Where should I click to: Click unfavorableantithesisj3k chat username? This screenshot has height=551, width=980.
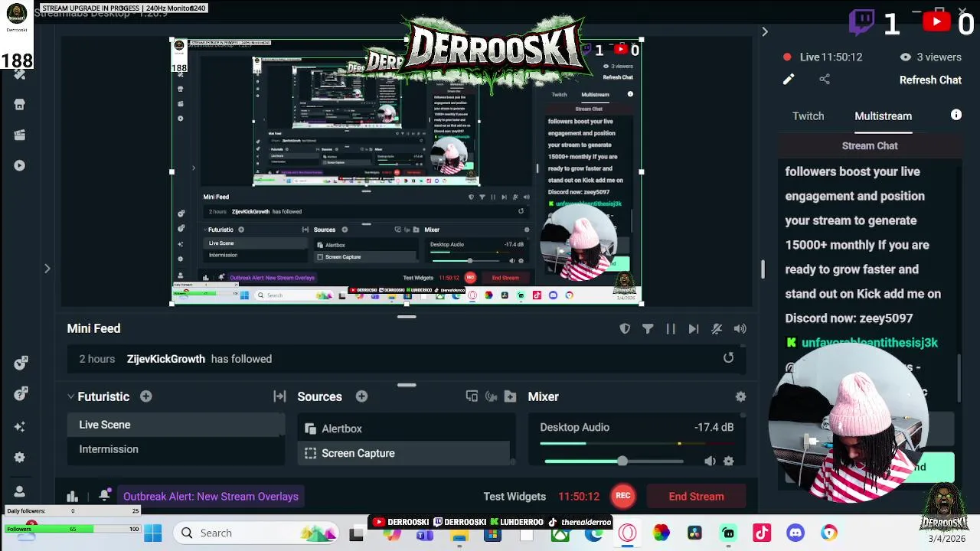pyautogui.click(x=869, y=343)
